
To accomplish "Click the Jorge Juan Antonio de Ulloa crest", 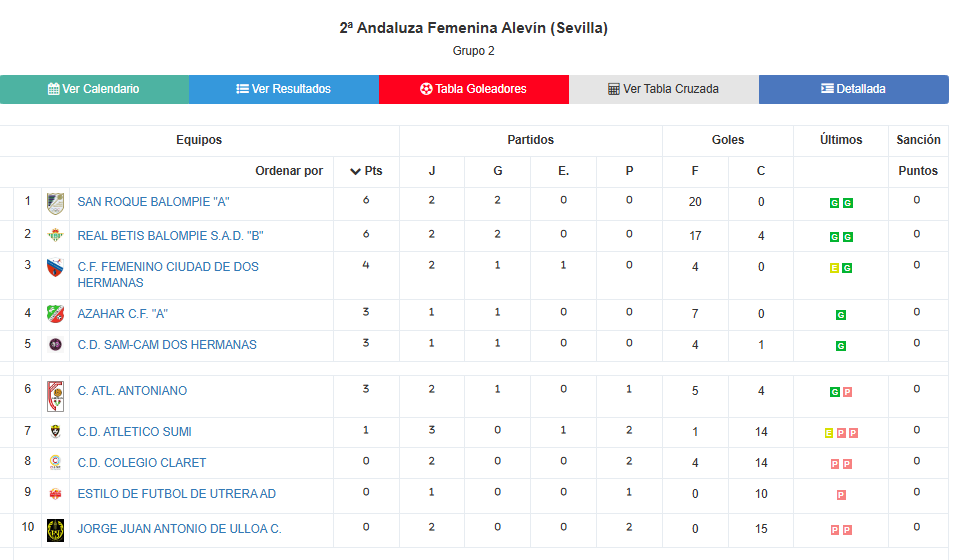I will pyautogui.click(x=55, y=530).
